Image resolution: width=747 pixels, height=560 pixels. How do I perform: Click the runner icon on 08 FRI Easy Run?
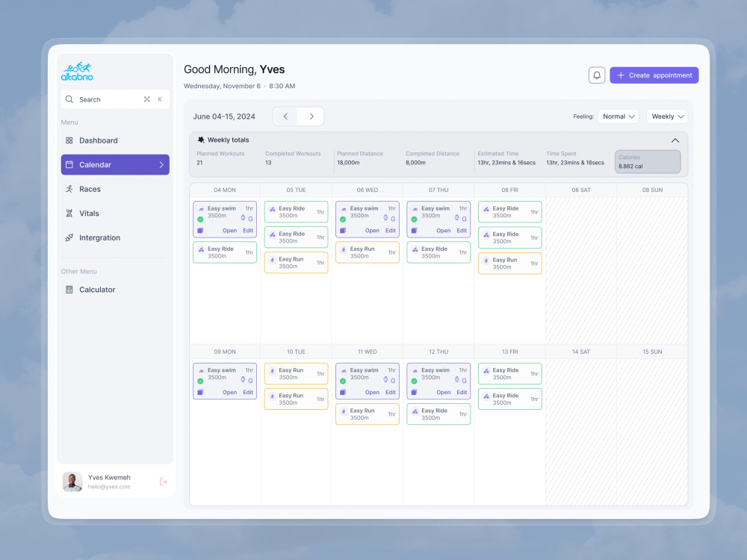[486, 261]
